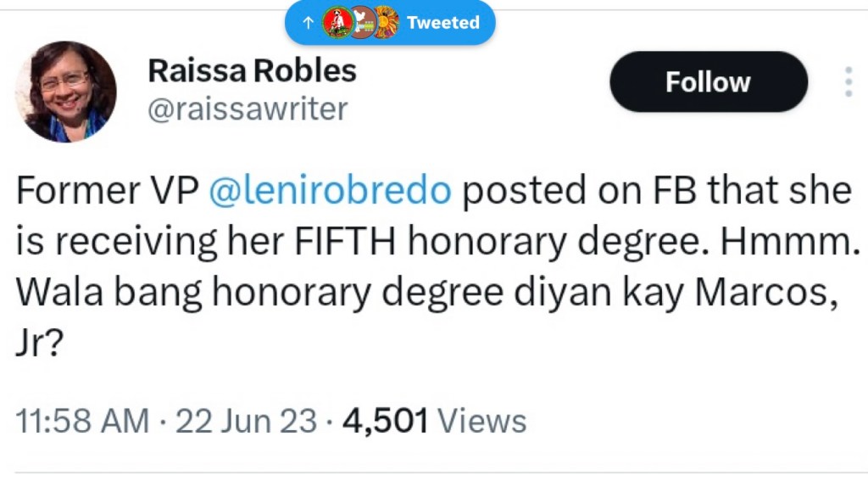868x481 pixels.
Task: Follow Raissa Robles
Action: 708,81
